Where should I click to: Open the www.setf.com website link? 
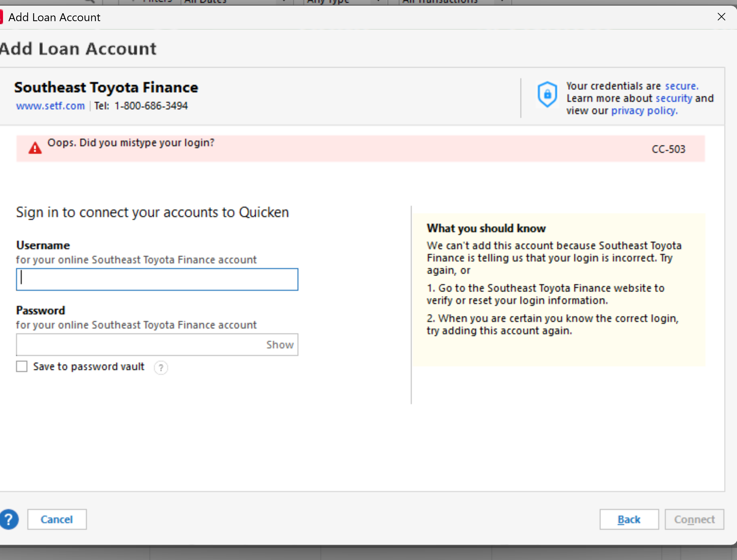point(50,106)
